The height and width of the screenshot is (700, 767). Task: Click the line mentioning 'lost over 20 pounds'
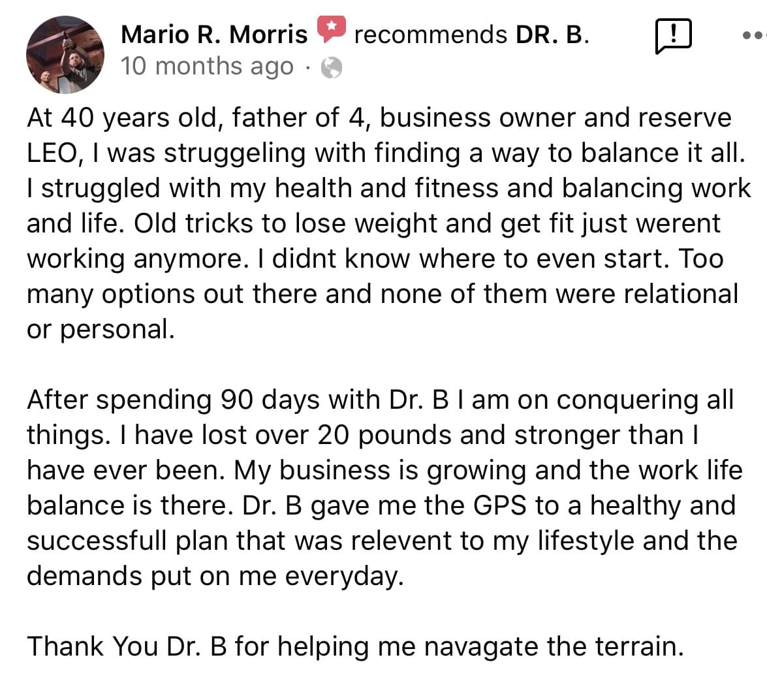coord(363,436)
